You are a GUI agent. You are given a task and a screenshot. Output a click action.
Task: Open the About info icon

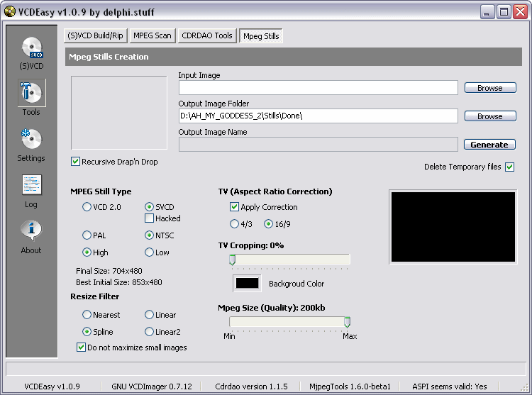[31, 232]
